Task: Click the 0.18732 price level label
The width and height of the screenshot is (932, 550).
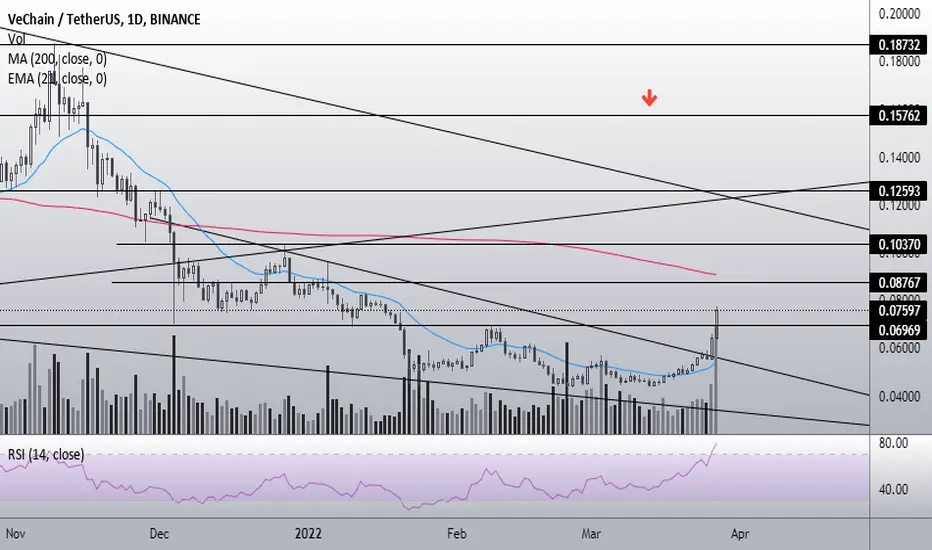Action: coord(900,45)
